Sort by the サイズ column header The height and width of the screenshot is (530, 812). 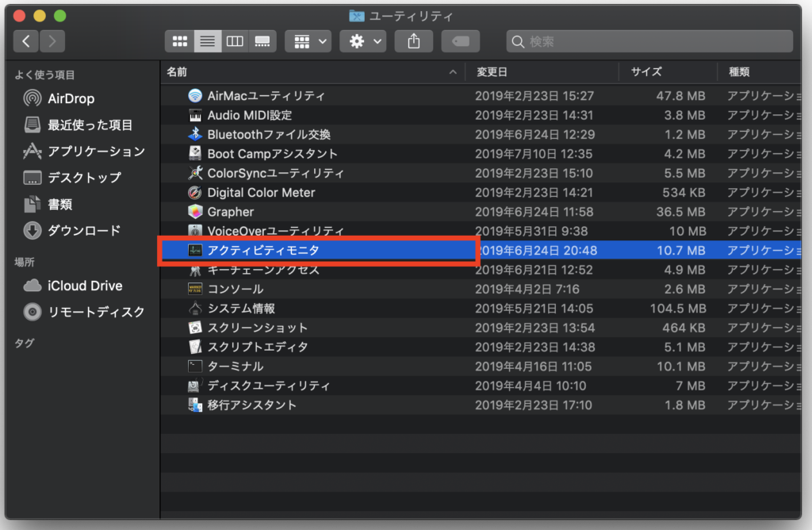(x=668, y=72)
